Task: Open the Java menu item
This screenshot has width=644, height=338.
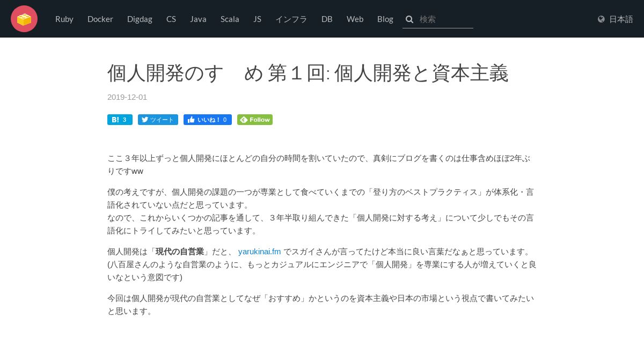Action: [x=198, y=19]
